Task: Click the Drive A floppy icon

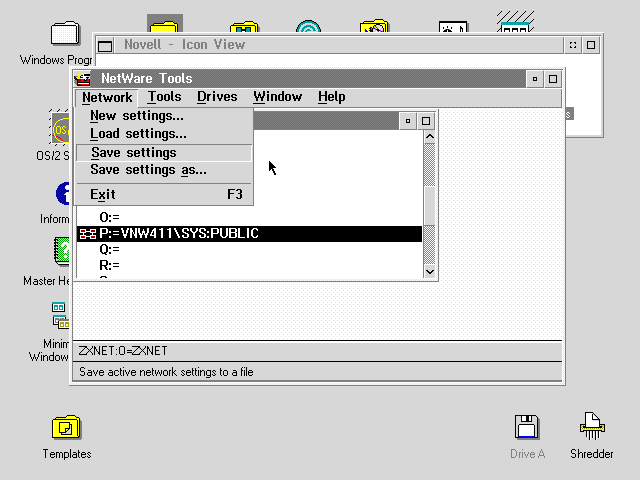Action: tap(527, 427)
